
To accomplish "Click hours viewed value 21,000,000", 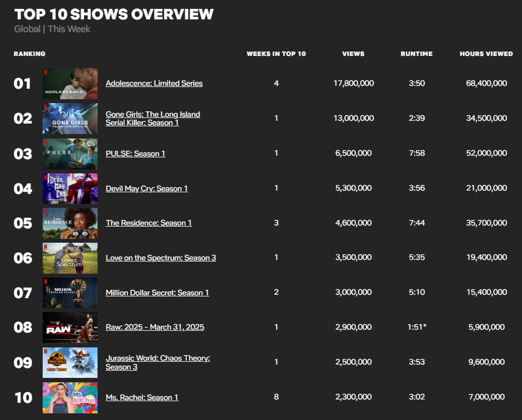I will [487, 188].
